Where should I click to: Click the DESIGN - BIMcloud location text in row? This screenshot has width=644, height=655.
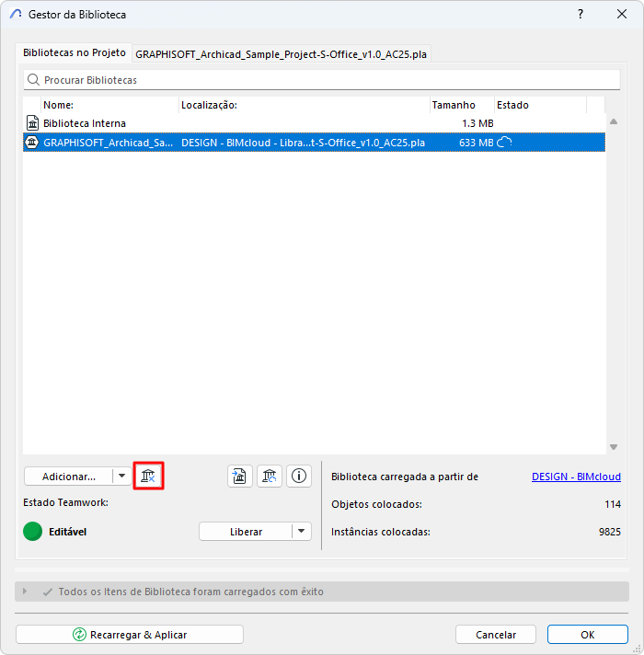tap(304, 143)
